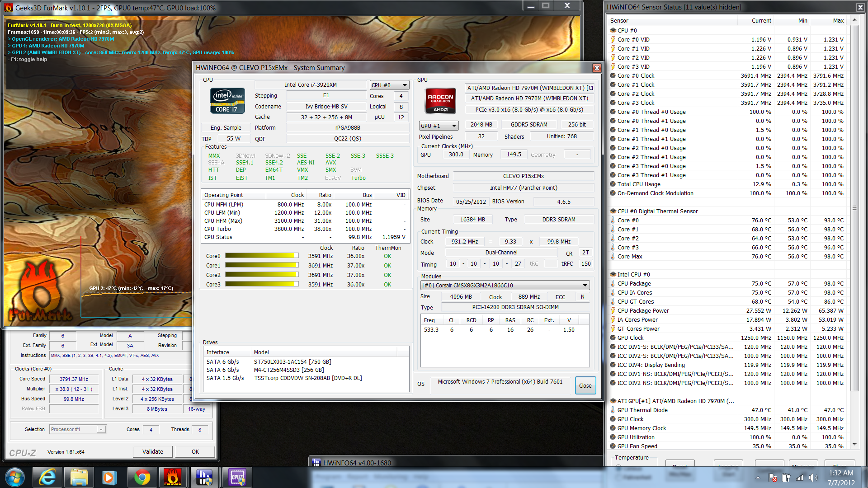This screenshot has width=868, height=488.
Task: Click the gauge icon beside Core #0 Clock
Action: pos(613,75)
